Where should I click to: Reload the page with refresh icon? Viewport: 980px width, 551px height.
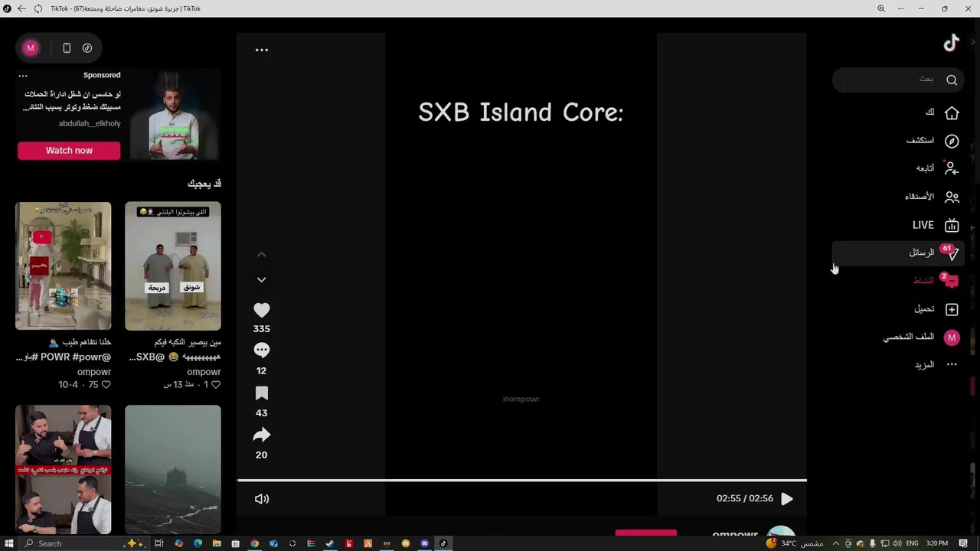[x=38, y=8]
